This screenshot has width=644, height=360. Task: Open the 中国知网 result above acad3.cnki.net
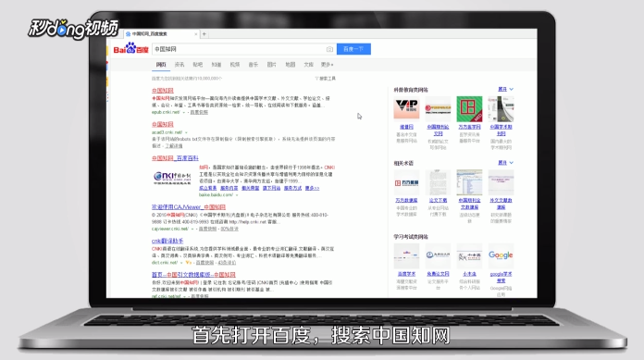163,124
